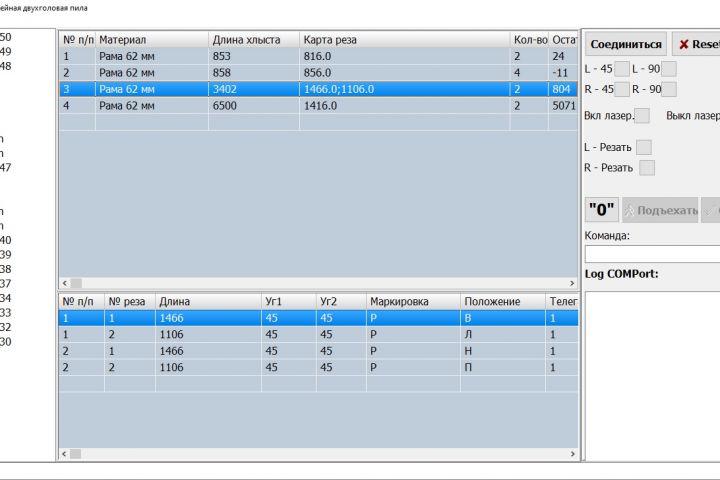Click length 1466 in position Н row
720x480 pixels.
click(x=208, y=351)
